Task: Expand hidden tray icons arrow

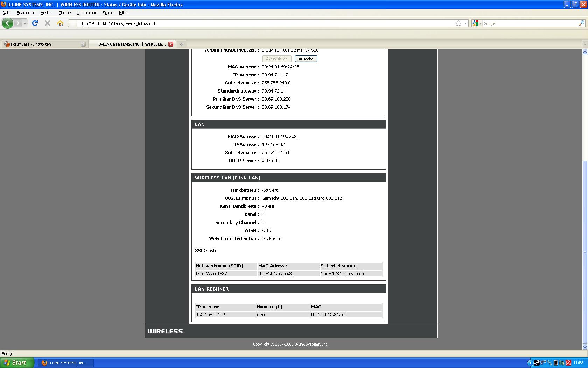Action: [530, 363]
